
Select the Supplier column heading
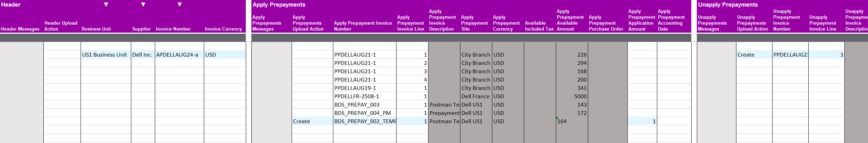click(x=141, y=29)
